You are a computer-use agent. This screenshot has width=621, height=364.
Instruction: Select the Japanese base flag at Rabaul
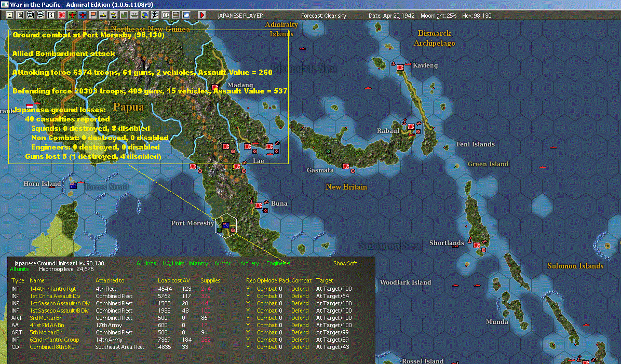coord(411,127)
